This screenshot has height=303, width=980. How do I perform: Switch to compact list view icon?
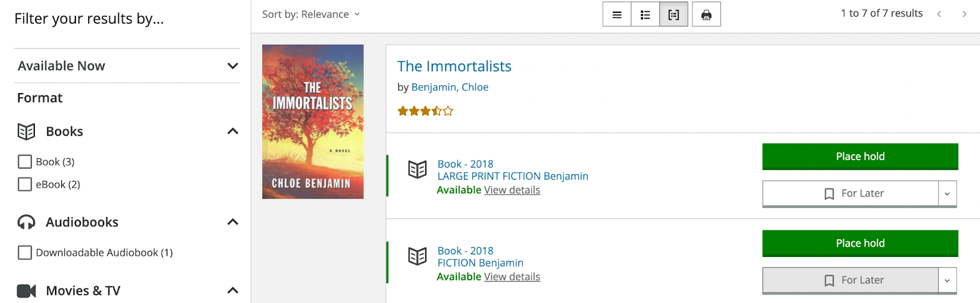617,15
